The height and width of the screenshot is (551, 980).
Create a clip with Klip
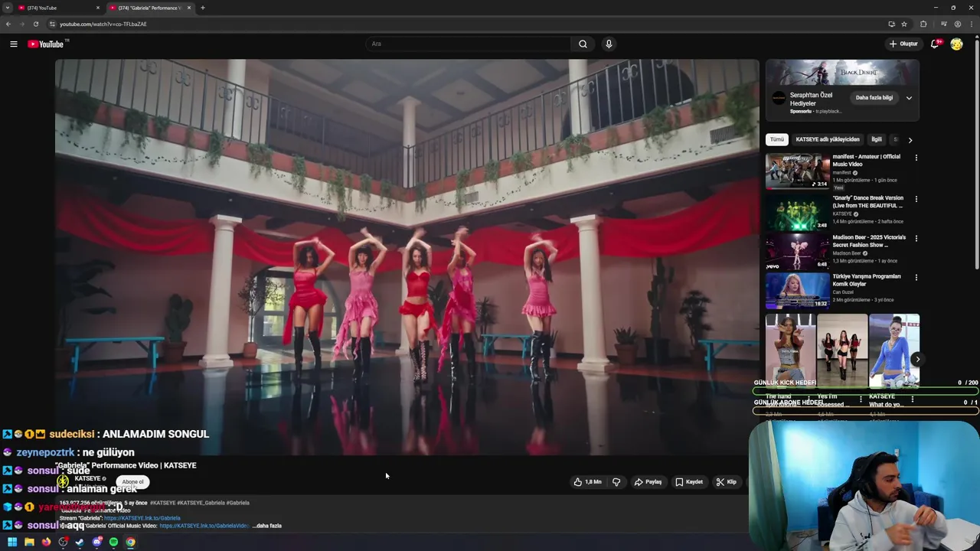coord(726,482)
